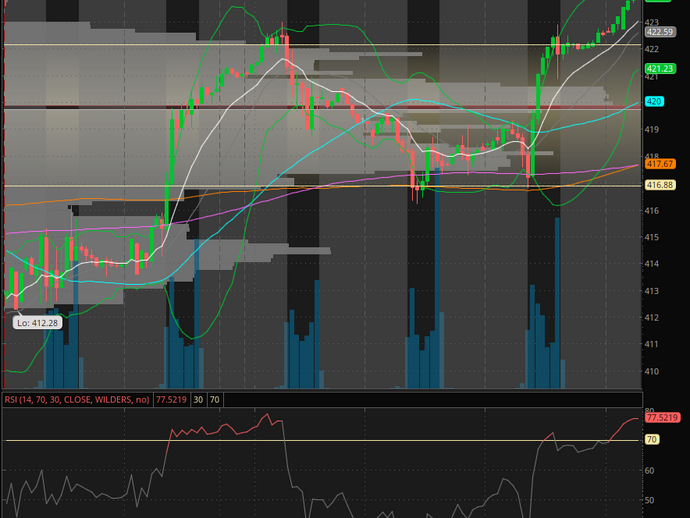Click the 414 tick on price axis
Viewport: 690px width, 518px height.
651,264
